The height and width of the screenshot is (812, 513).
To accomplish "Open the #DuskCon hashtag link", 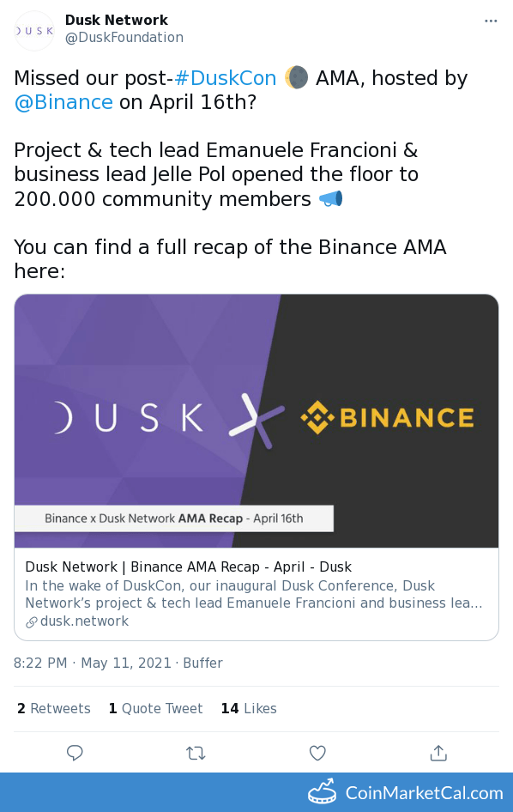I will 225,78.
